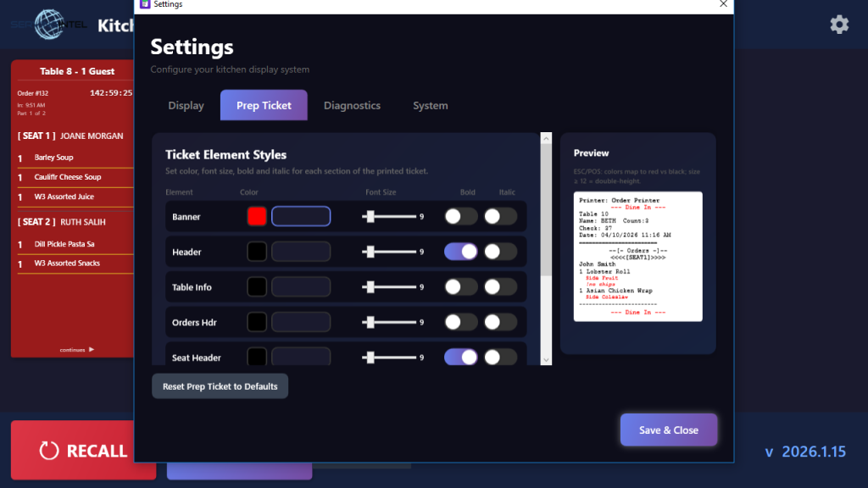Switch to the Display tab
This screenshot has width=868, height=488.
pos(186,106)
